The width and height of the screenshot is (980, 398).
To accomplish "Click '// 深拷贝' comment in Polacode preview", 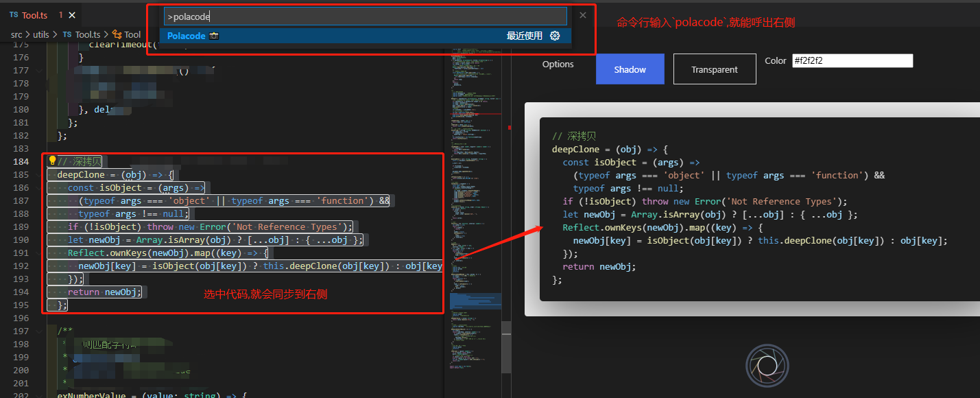I will (574, 136).
